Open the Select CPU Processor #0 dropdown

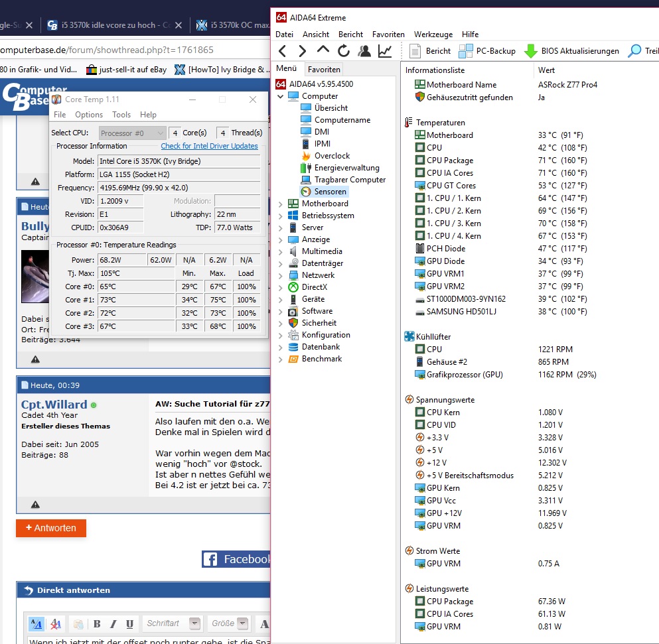(132, 133)
